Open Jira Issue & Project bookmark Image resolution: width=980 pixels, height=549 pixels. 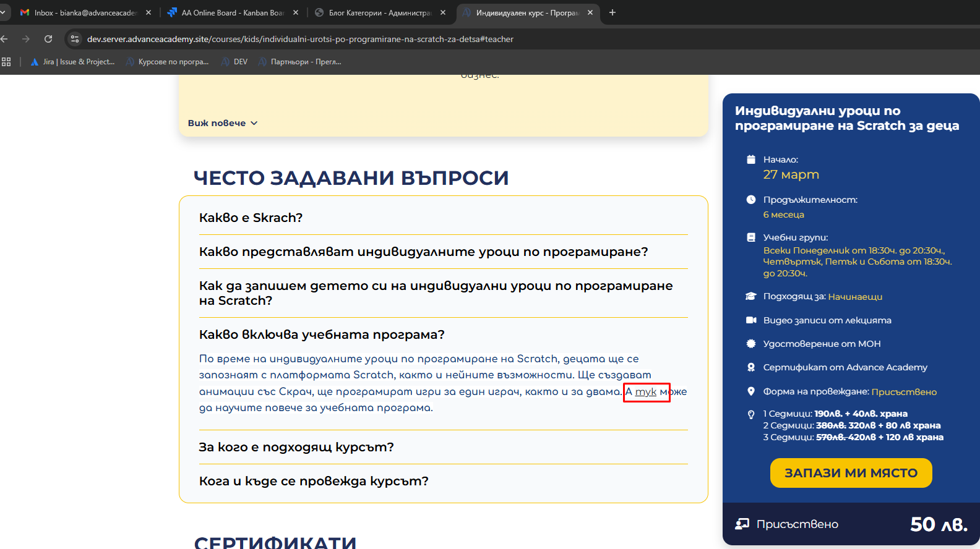pos(73,62)
